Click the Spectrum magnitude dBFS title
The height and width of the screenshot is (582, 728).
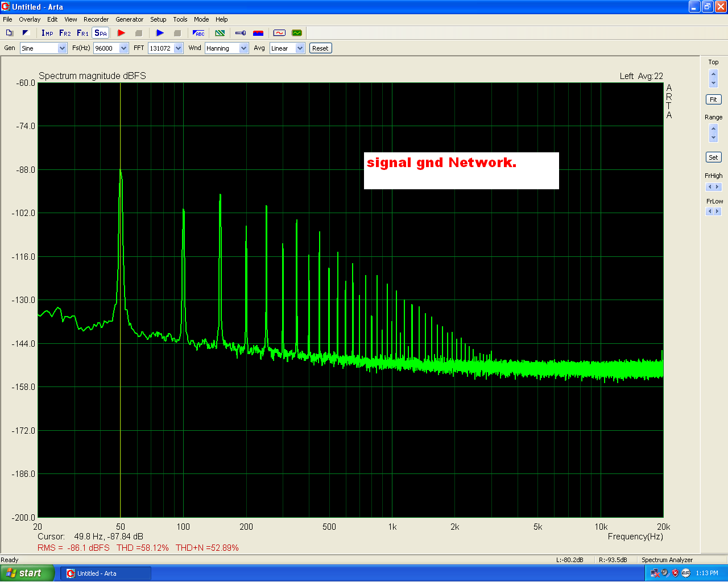(x=92, y=76)
